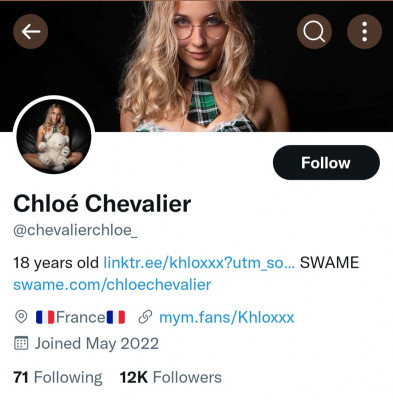Open the header banner photo
Viewport: 393px width, 400px height.
pos(196,66)
